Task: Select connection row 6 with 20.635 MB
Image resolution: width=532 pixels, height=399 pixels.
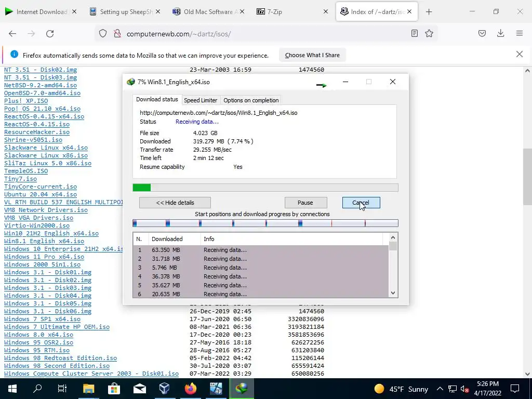Action: click(261, 294)
